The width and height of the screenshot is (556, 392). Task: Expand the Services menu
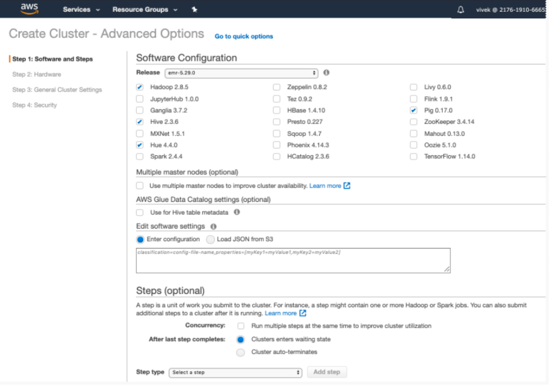tap(82, 10)
